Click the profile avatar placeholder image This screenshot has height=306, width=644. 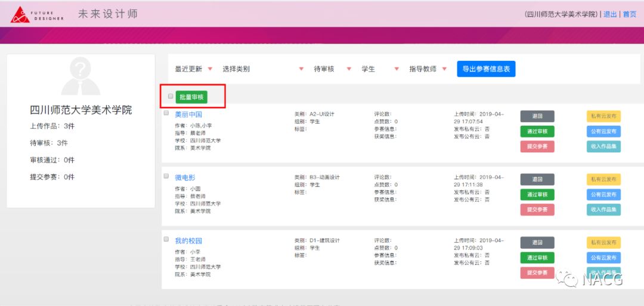[80, 76]
